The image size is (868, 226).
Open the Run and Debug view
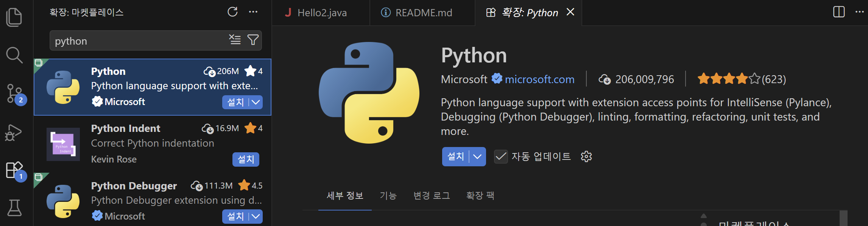coord(14,132)
